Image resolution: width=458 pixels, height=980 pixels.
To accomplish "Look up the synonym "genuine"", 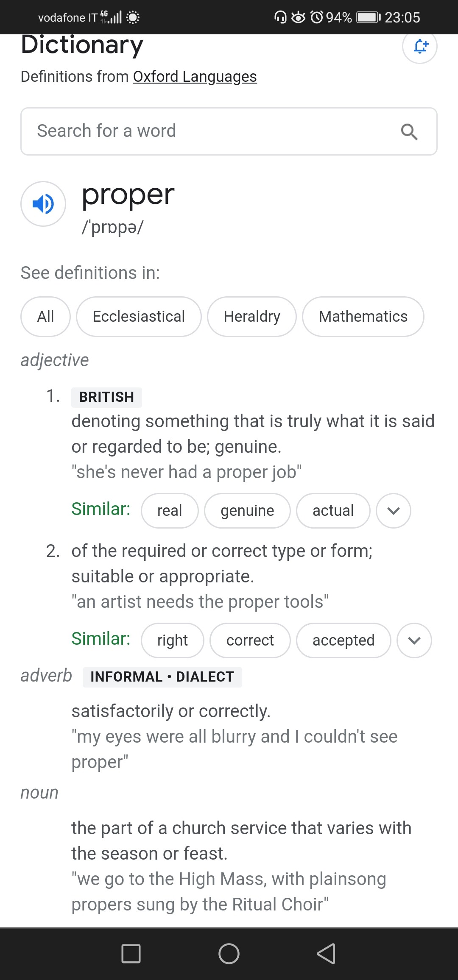I will pyautogui.click(x=247, y=511).
